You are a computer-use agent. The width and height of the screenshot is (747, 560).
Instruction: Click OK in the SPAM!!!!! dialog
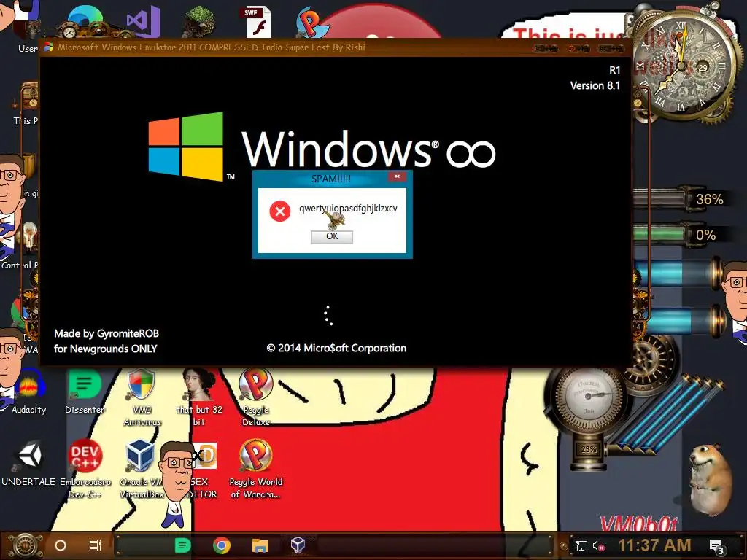click(332, 237)
